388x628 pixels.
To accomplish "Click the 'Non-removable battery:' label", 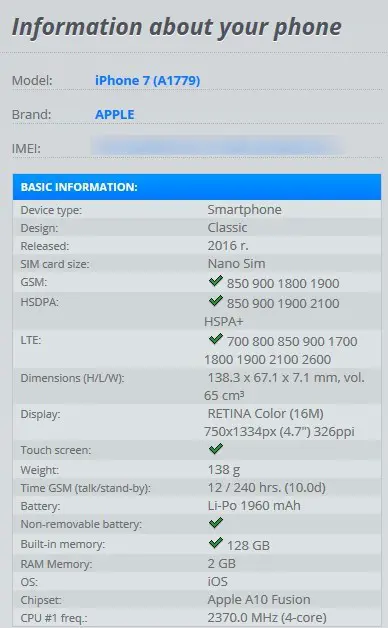I will pos(81,524).
